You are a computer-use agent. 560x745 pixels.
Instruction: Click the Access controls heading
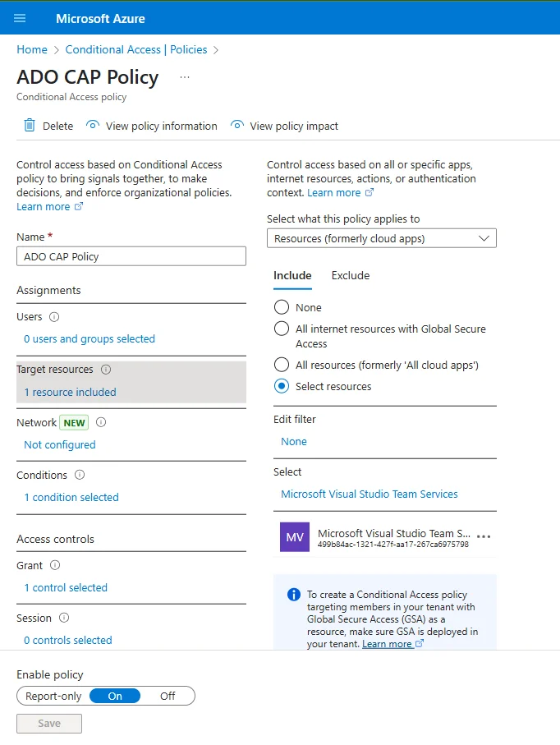point(56,539)
